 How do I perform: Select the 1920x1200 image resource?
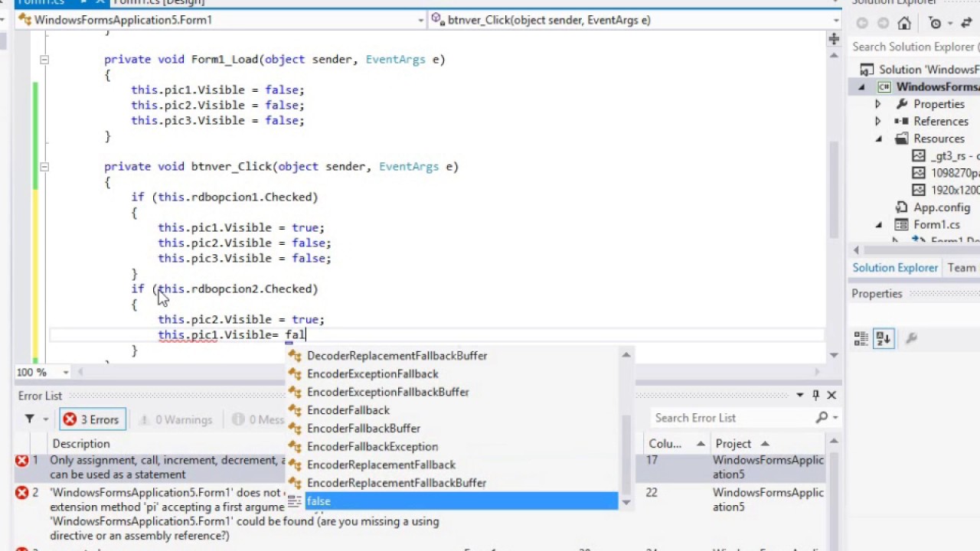946,191
